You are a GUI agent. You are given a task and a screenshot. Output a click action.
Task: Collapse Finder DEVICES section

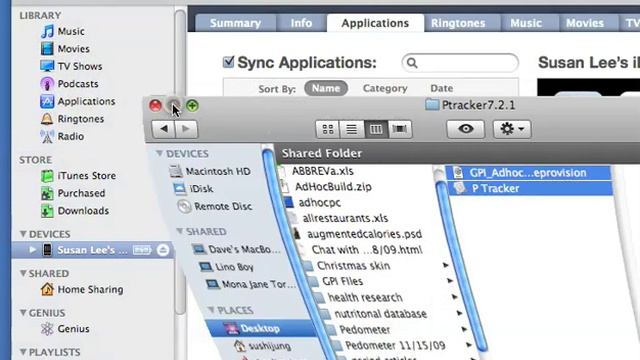coord(159,153)
